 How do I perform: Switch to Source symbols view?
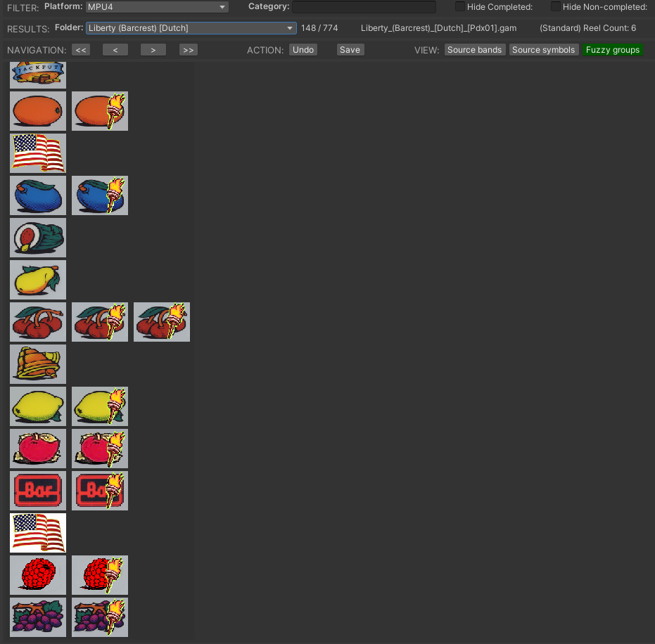tap(544, 50)
